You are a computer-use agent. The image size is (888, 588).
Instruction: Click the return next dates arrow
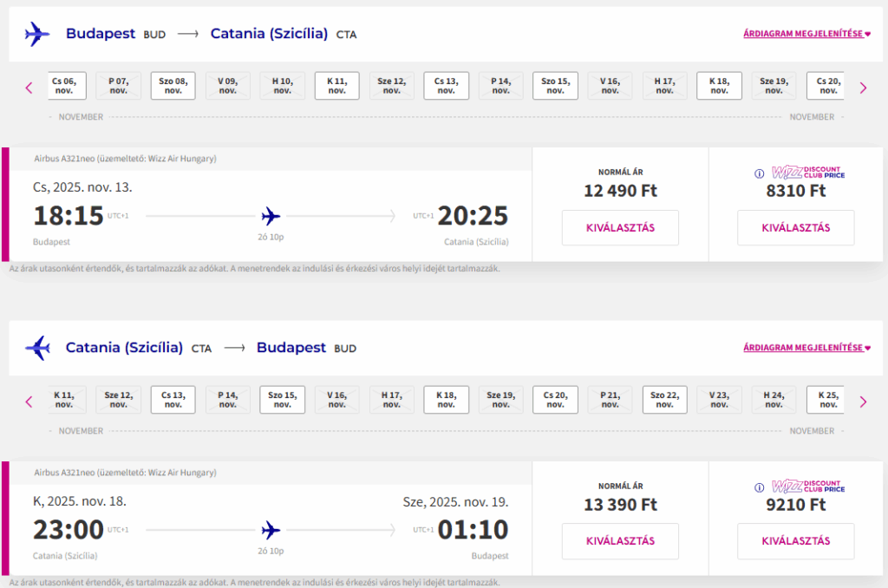[x=863, y=402]
